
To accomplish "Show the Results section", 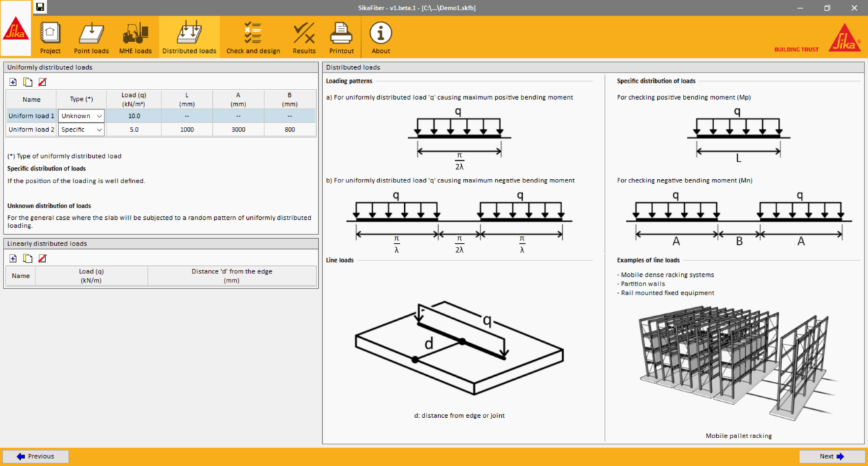I will tap(304, 38).
